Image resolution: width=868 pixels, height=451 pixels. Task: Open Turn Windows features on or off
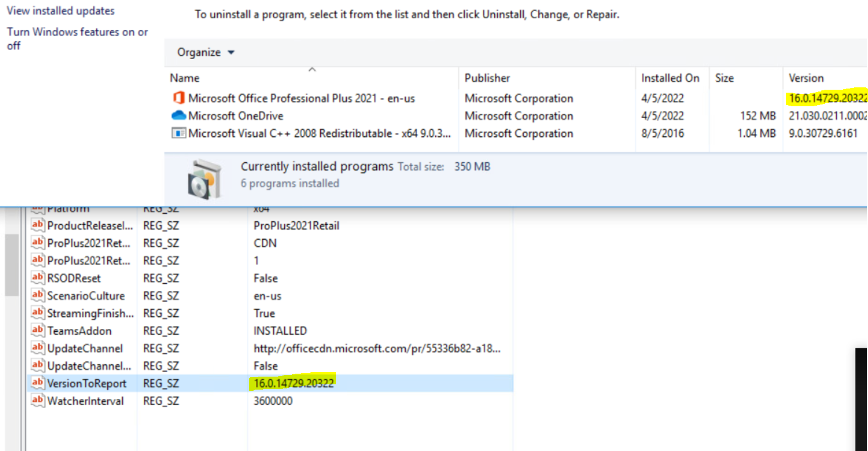pos(77,38)
